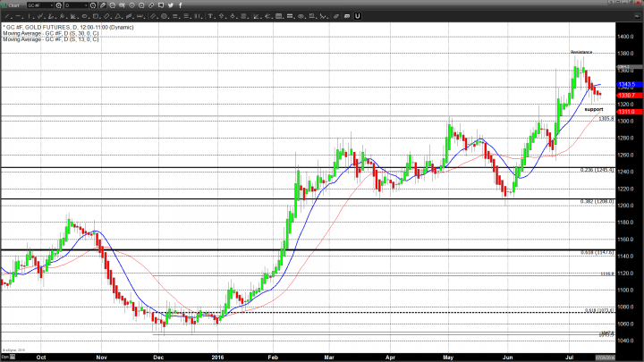Click the chain link windows icon
Viewport: 644px width, 362px height.
click(151, 5)
